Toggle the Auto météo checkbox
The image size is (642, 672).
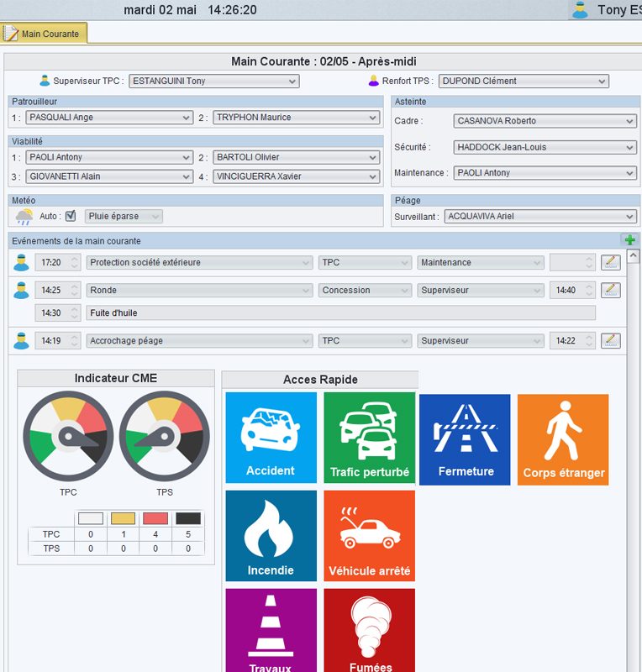tap(71, 216)
